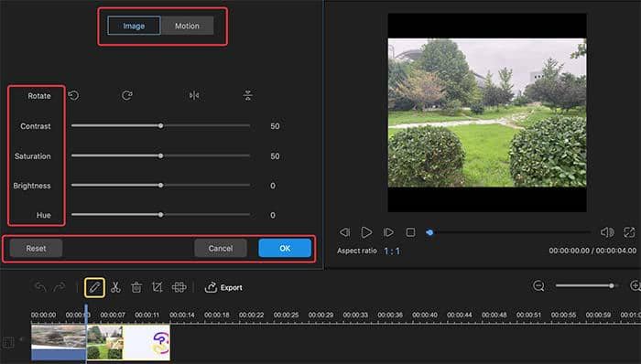The height and width of the screenshot is (364, 641).
Task: Select the scissors split tool
Action: point(115,287)
